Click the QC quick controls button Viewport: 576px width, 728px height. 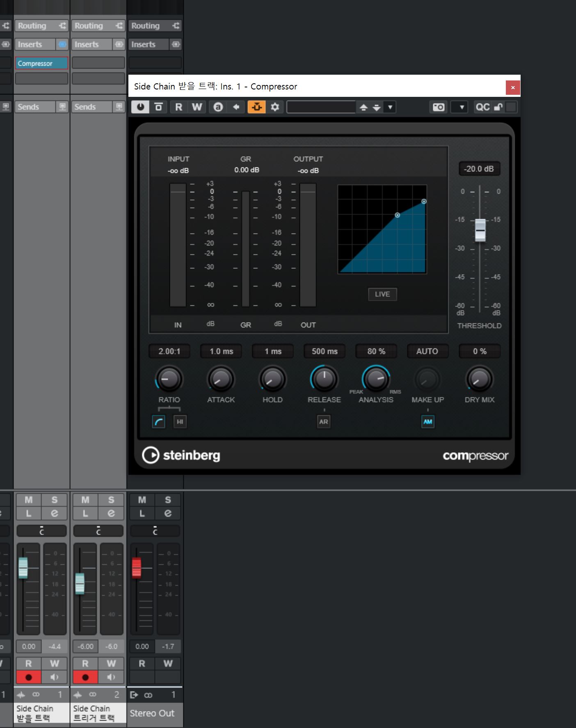[x=482, y=107]
